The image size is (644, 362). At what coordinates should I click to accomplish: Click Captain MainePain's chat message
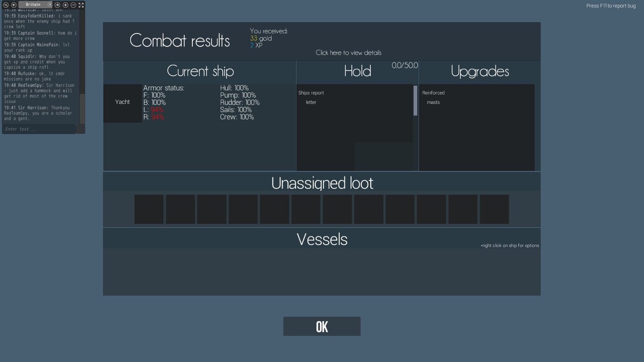tap(37, 47)
